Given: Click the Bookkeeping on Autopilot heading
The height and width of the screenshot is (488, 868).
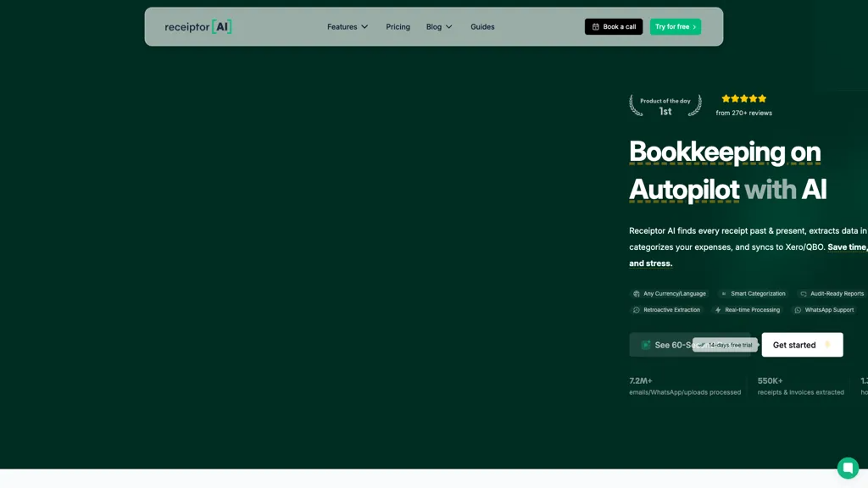Looking at the screenshot, I should [727, 170].
